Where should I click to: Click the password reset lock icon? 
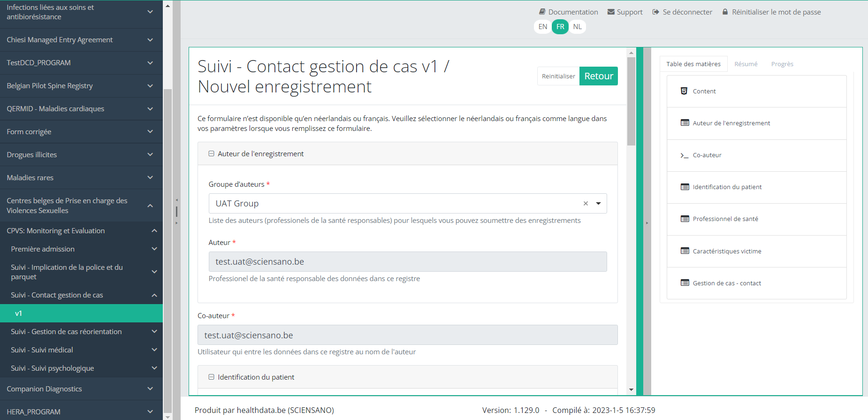click(x=725, y=12)
